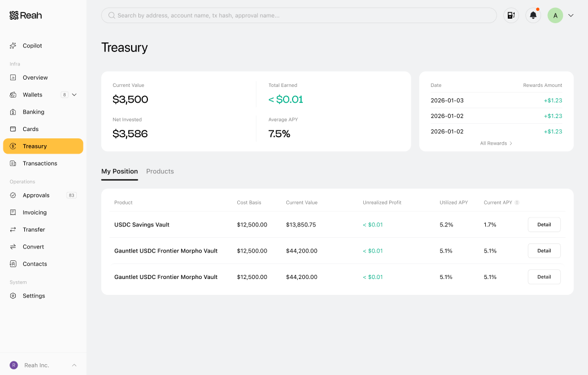Open the account dropdown beside avatar
Image resolution: width=588 pixels, height=375 pixels.
point(570,15)
